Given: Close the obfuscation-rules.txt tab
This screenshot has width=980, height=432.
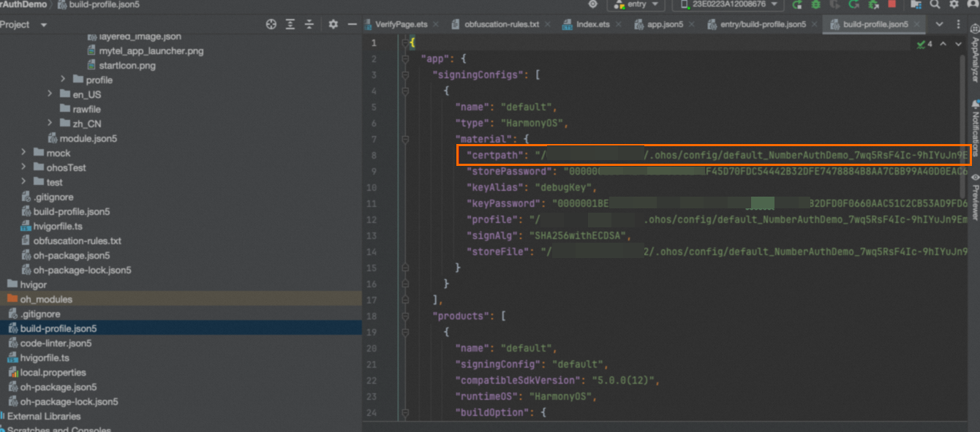Looking at the screenshot, I should point(549,24).
